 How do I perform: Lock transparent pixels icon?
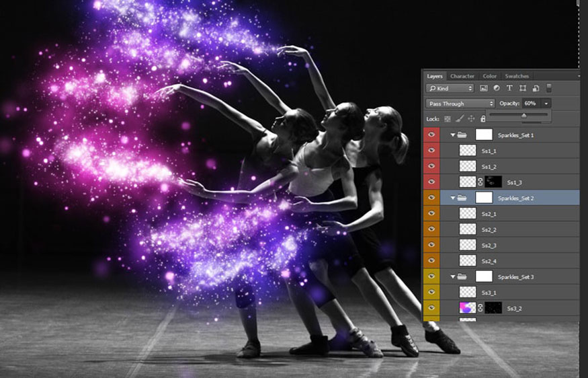[448, 119]
